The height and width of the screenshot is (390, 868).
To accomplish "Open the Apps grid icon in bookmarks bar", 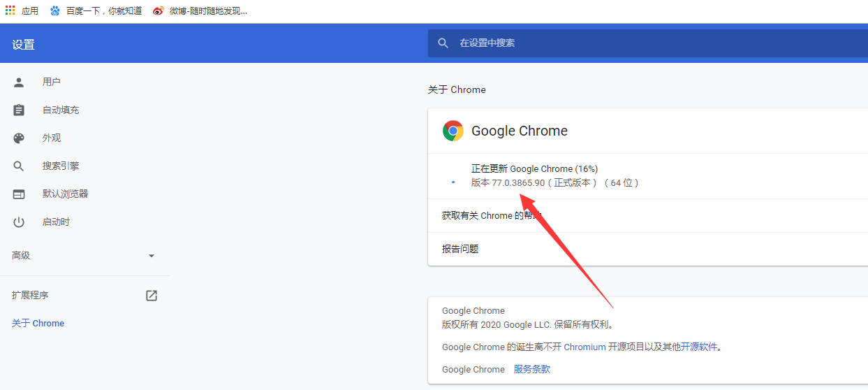I will (10, 10).
